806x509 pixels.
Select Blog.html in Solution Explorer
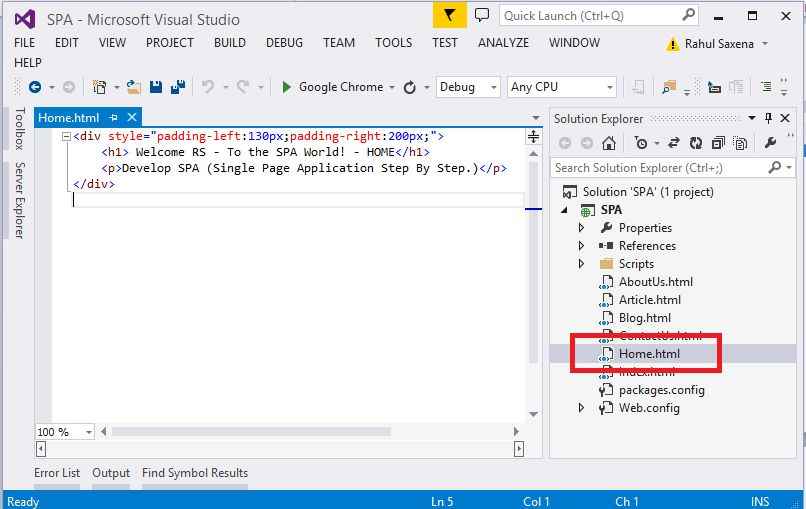coord(645,318)
